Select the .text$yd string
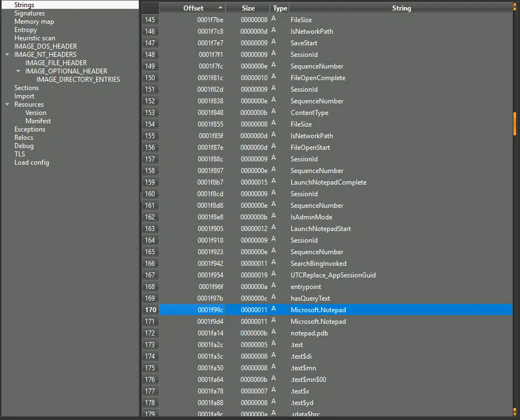 (302, 403)
